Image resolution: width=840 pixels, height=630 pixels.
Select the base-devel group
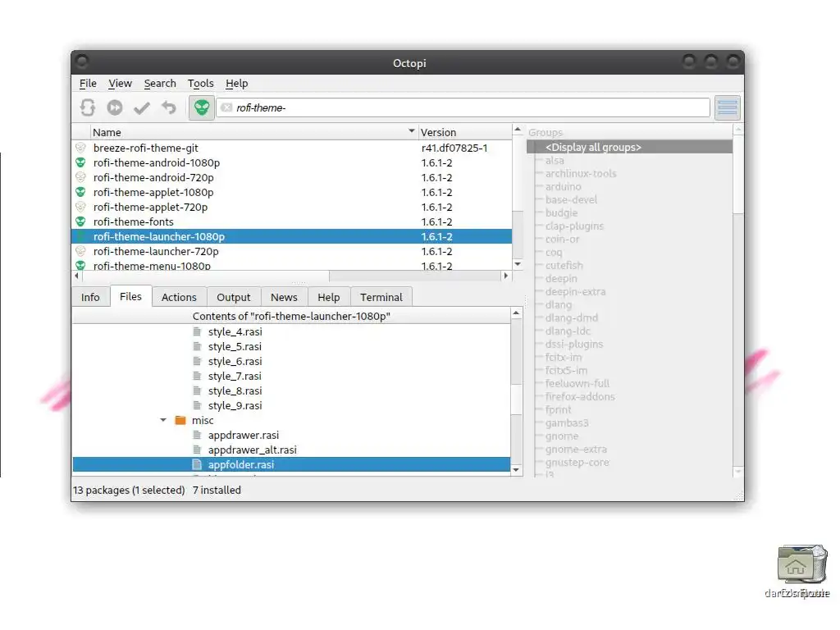coord(571,200)
